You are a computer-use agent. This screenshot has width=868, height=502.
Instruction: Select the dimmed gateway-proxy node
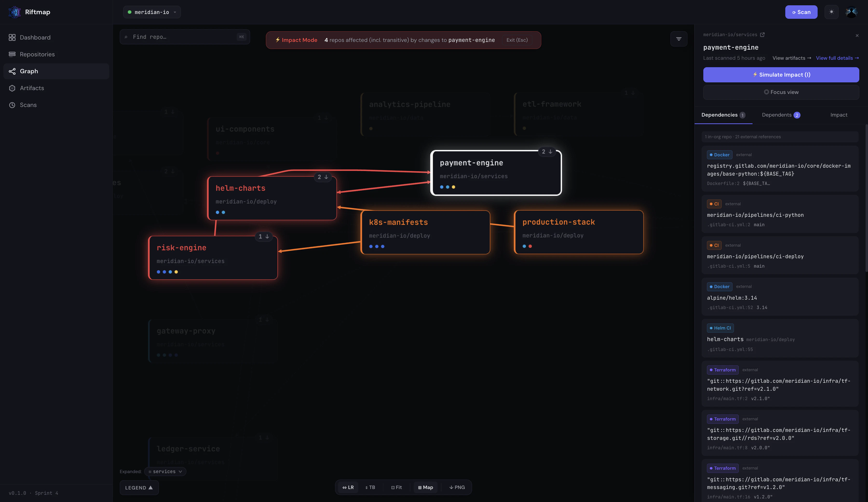[213, 341]
